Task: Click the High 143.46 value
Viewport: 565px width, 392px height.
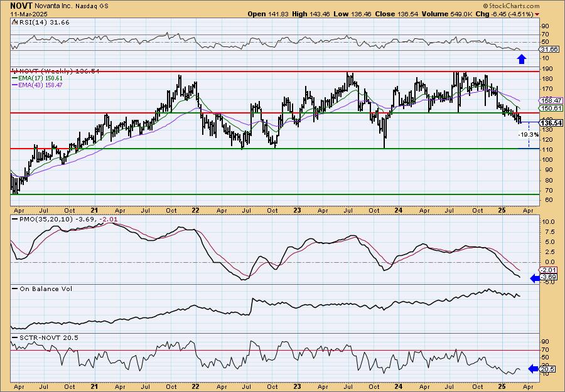Action: click(x=311, y=14)
